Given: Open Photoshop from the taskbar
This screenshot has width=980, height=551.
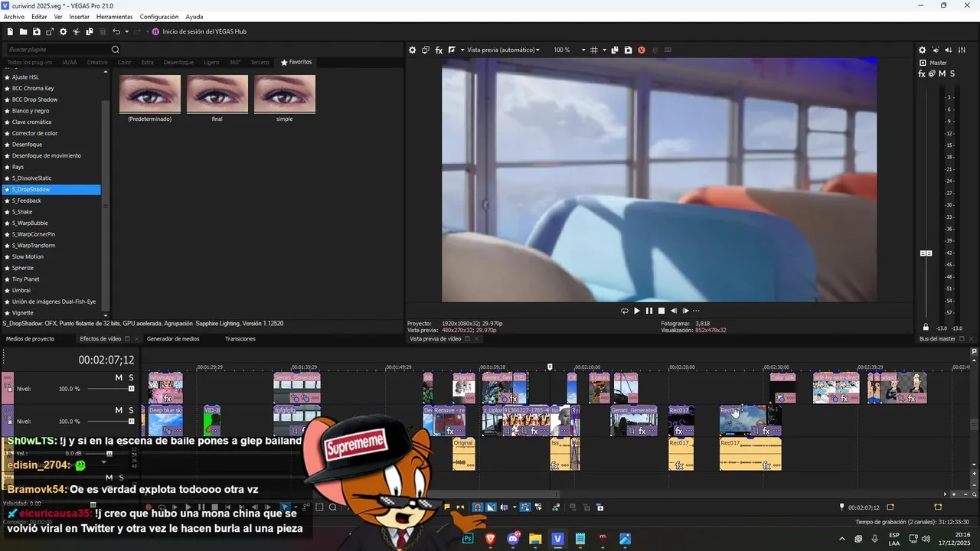Looking at the screenshot, I should (x=468, y=539).
